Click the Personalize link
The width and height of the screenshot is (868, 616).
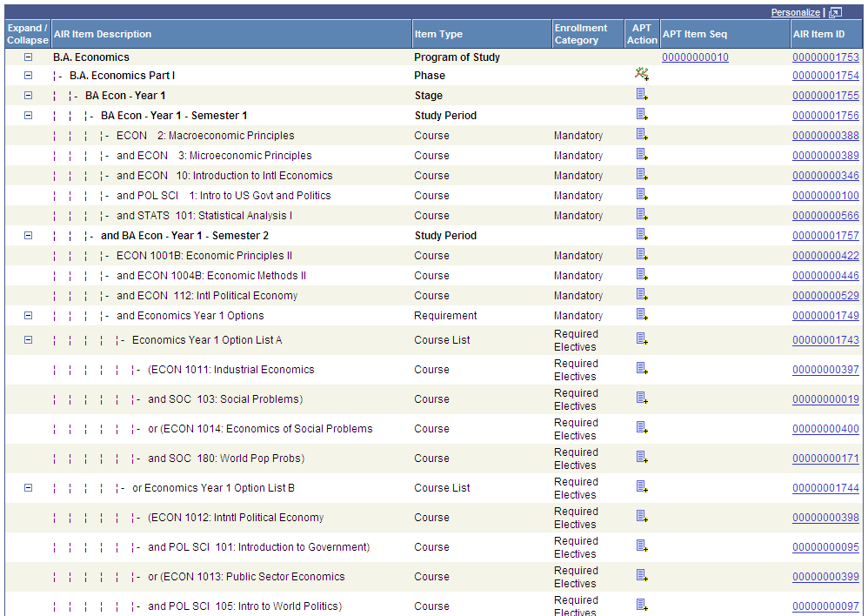point(795,11)
